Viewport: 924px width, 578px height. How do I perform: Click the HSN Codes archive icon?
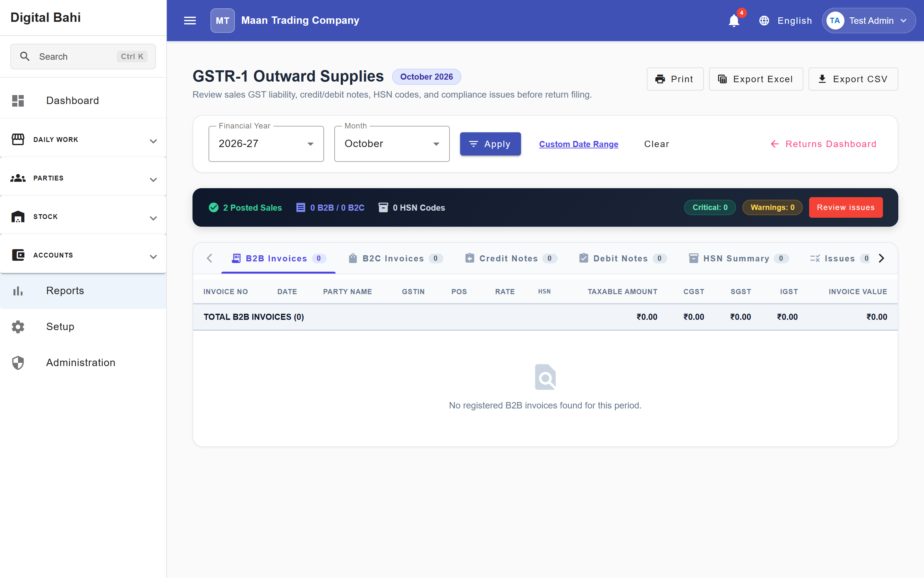(x=383, y=207)
